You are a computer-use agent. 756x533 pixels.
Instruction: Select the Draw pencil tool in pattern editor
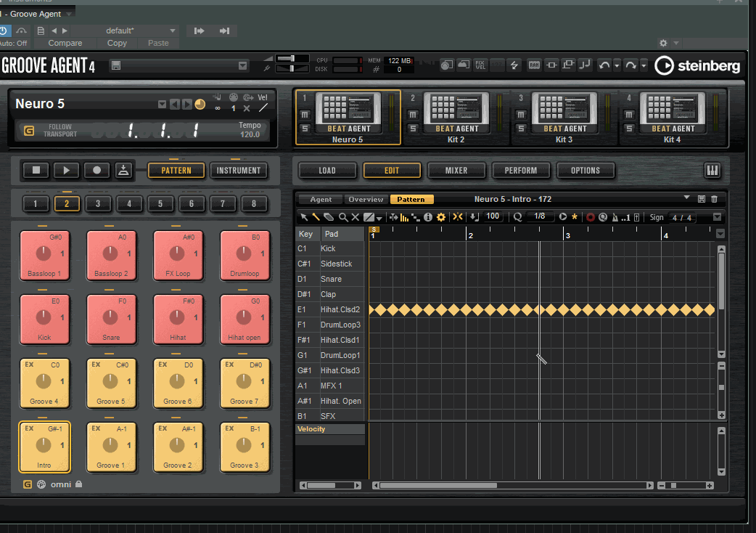[316, 216]
